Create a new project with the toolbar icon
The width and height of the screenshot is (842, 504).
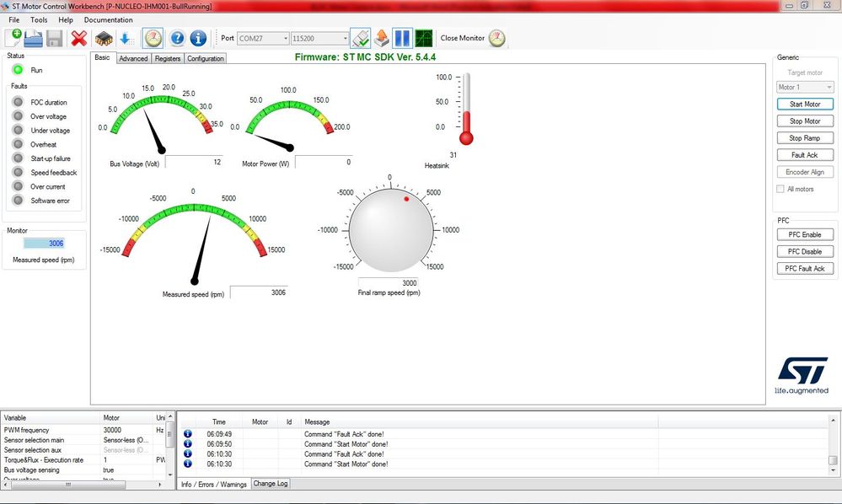click(x=13, y=38)
